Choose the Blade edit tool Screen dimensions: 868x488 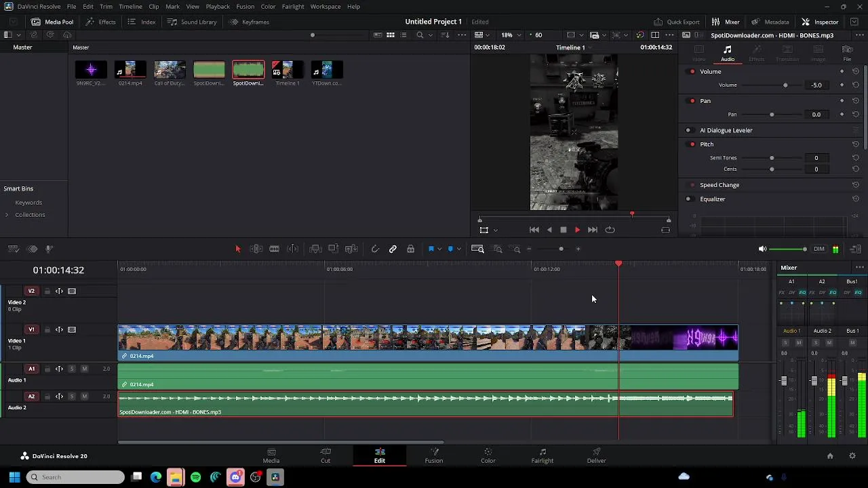tap(275, 249)
